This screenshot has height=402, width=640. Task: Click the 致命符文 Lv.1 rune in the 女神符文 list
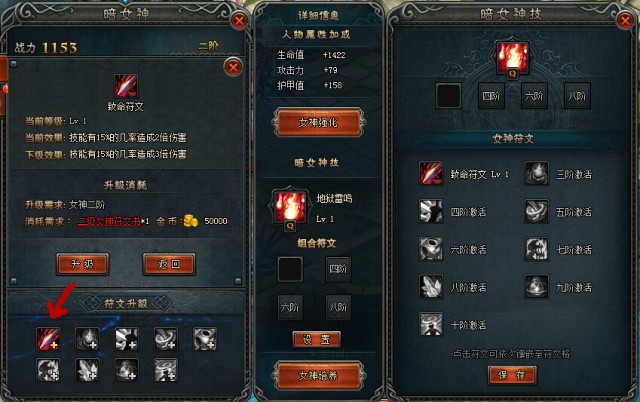(x=431, y=173)
